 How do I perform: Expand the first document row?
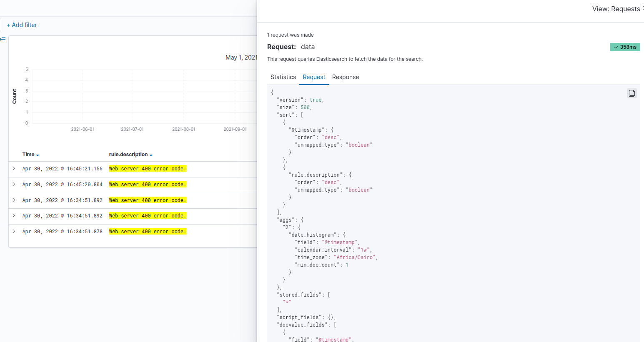point(13,168)
